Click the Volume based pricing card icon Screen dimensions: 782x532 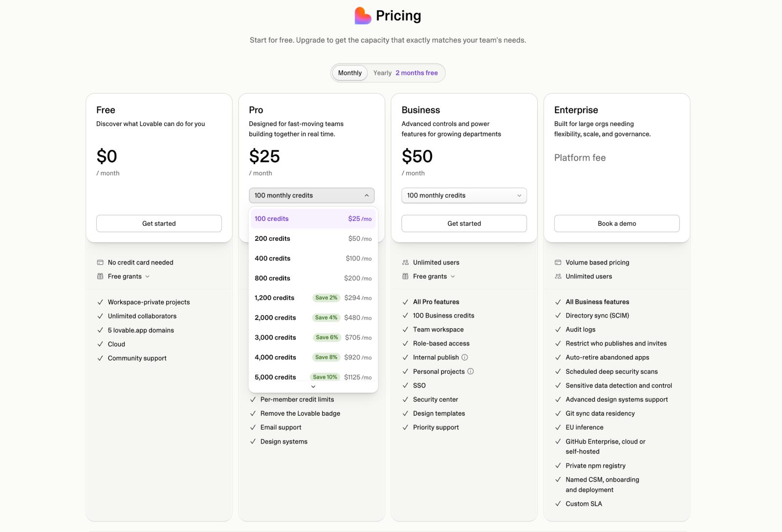point(558,262)
